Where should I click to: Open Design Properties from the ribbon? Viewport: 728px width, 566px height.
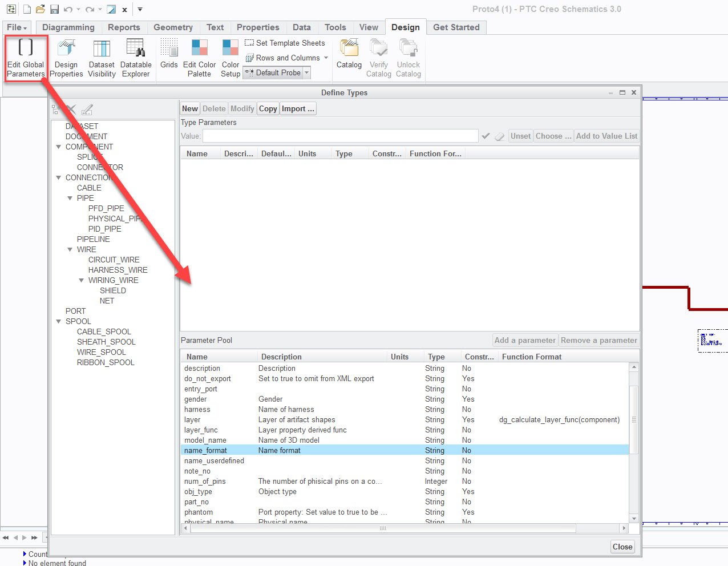(66, 58)
